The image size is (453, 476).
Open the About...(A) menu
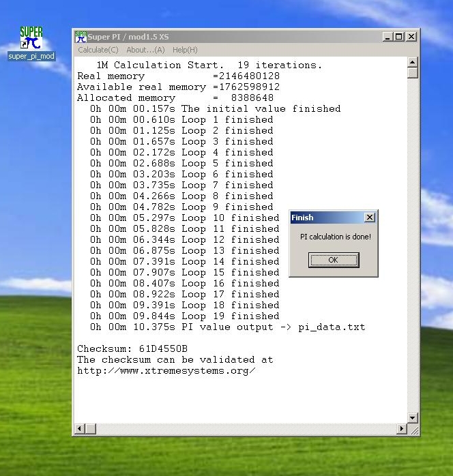point(146,50)
